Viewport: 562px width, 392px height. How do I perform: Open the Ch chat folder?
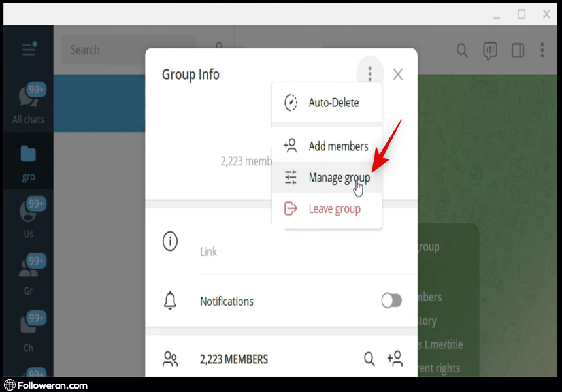click(x=28, y=333)
